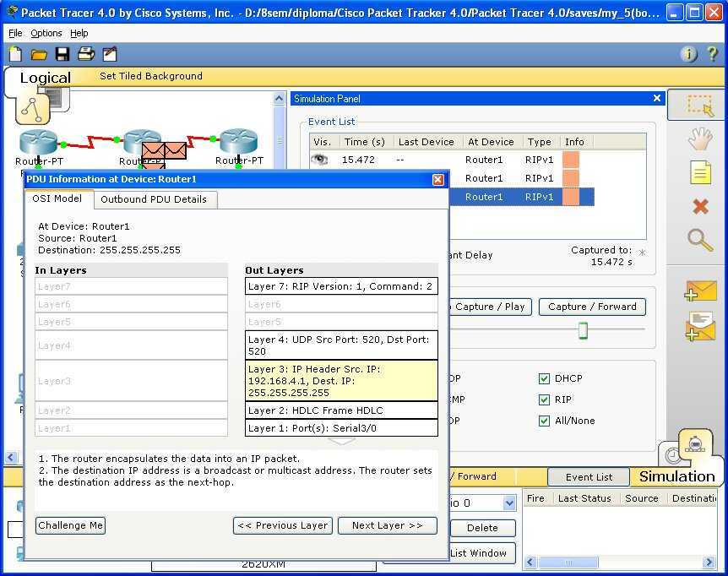
Task: Uncheck the RIP filter checkbox
Action: (545, 399)
